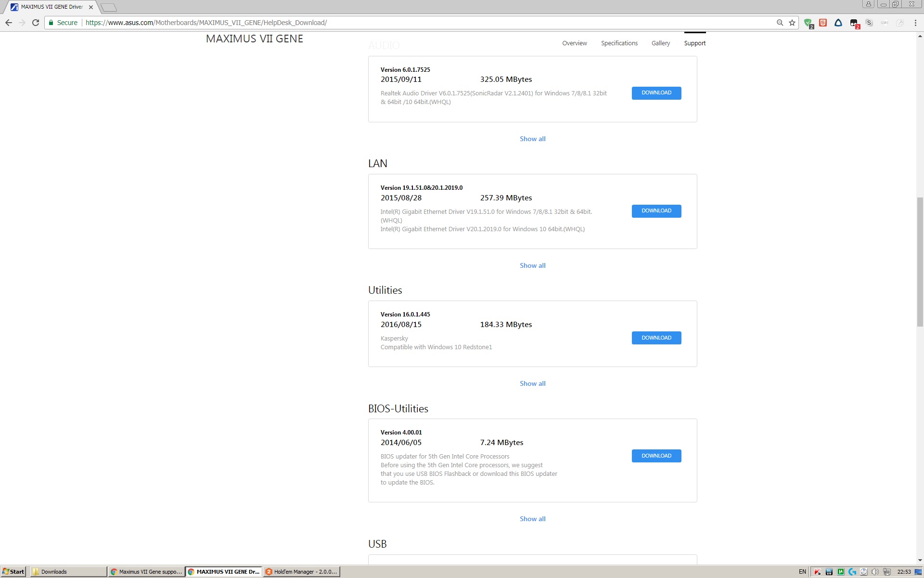Image resolution: width=924 pixels, height=578 pixels.
Task: Click the volume speaker tray icon
Action: tap(875, 572)
